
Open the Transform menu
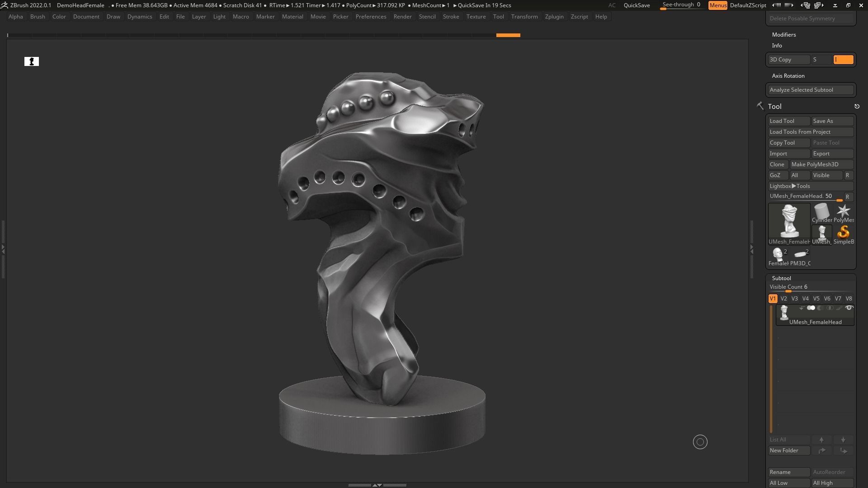[524, 17]
